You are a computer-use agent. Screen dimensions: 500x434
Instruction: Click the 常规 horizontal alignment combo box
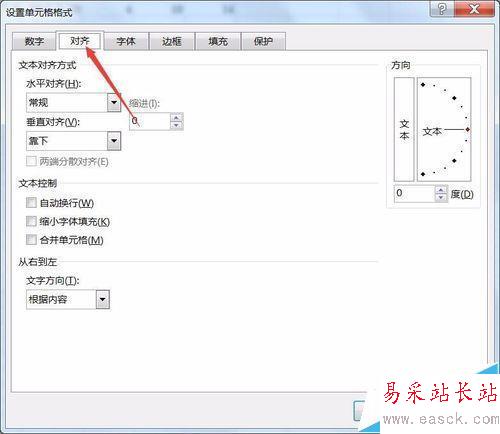(x=73, y=102)
